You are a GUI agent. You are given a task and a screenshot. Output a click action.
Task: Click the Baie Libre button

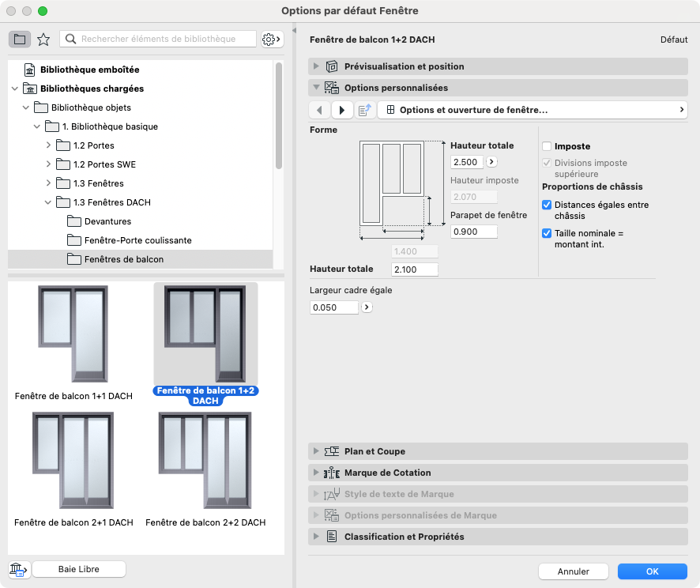79,569
